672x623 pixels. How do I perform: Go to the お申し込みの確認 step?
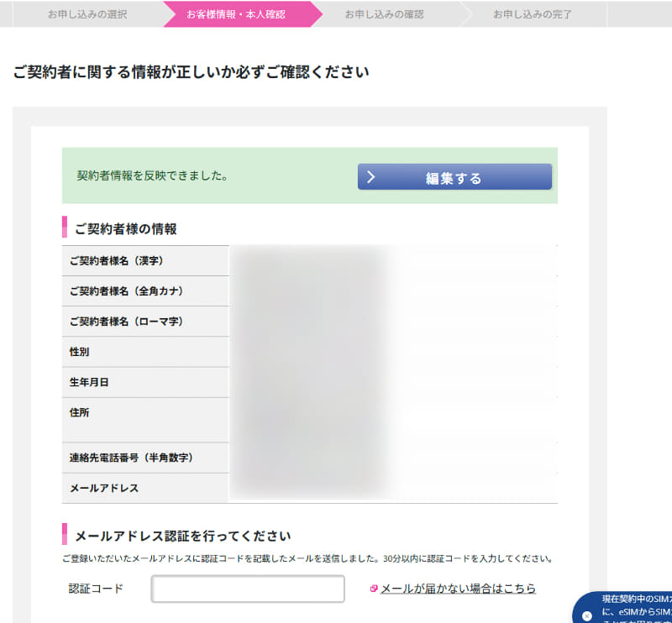tap(384, 14)
